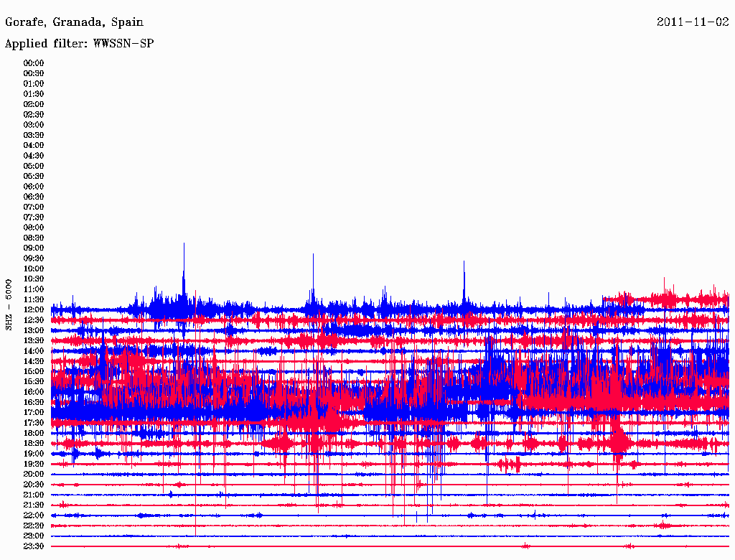Select the 22:30 time label

(34, 526)
